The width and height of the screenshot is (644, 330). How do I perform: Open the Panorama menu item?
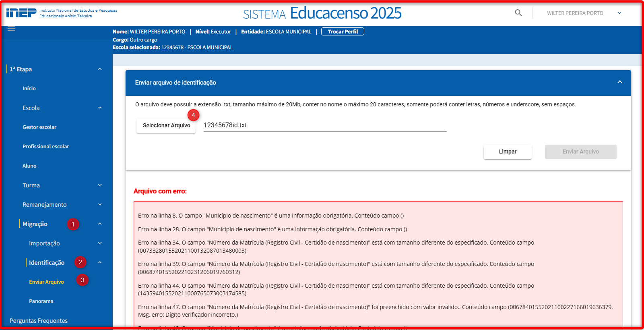click(41, 301)
